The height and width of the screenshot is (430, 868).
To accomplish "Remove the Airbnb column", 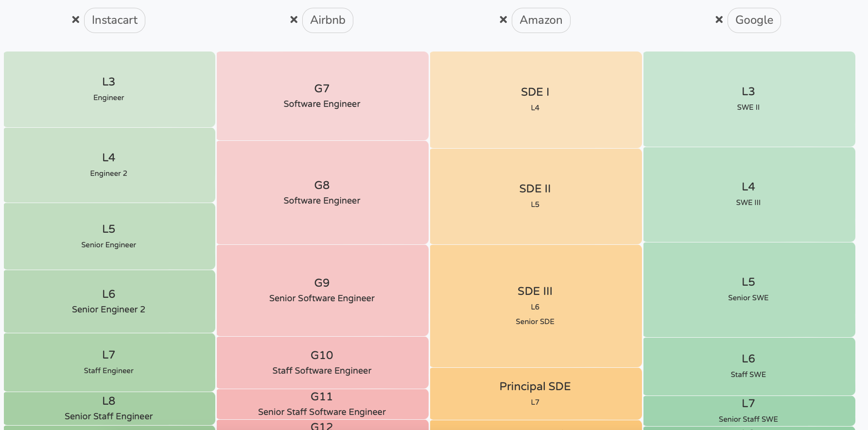I will 294,20.
